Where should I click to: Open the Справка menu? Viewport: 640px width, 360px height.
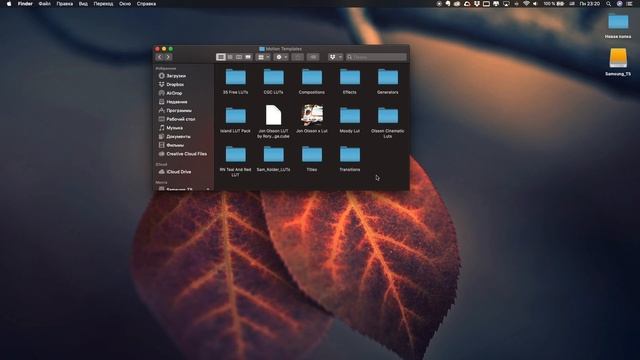[x=146, y=4]
